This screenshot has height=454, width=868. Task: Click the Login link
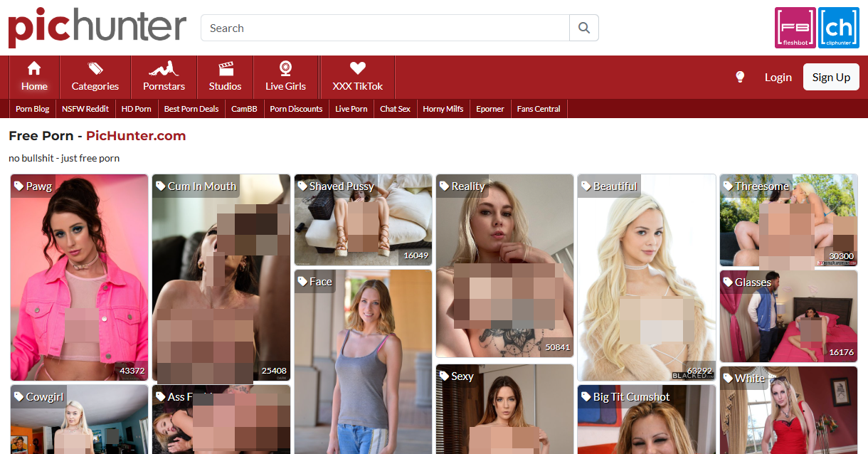point(778,77)
